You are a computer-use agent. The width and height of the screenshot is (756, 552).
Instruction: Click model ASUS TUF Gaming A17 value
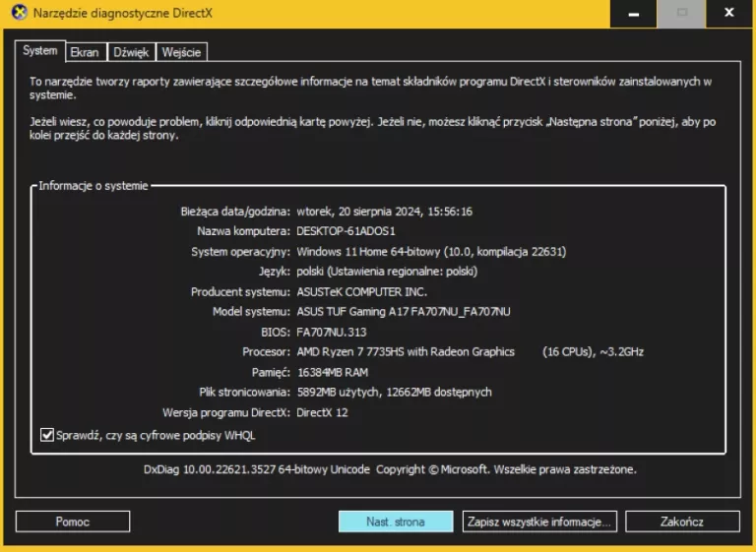[403, 312]
